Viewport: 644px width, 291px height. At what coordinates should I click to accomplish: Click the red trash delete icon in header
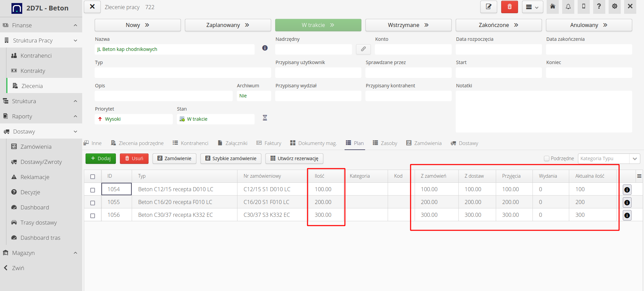tap(509, 7)
